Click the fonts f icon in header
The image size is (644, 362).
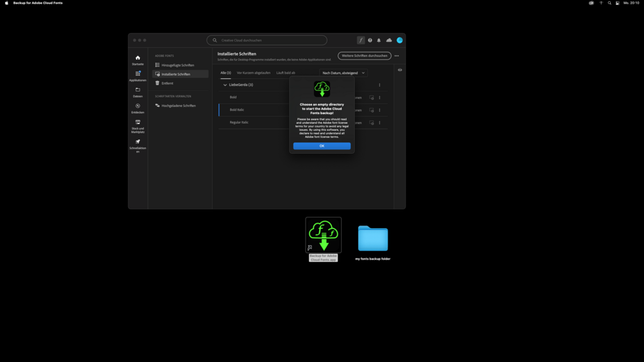(361, 40)
